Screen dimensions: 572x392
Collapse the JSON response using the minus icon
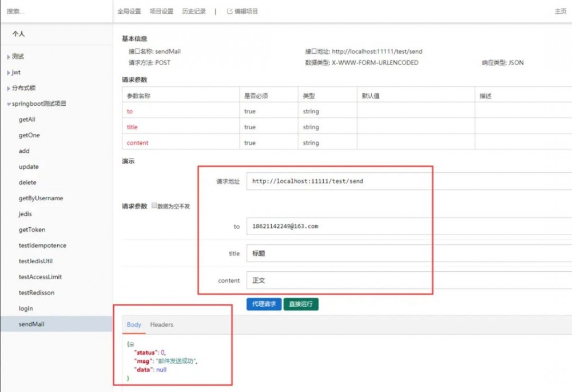coord(130,344)
